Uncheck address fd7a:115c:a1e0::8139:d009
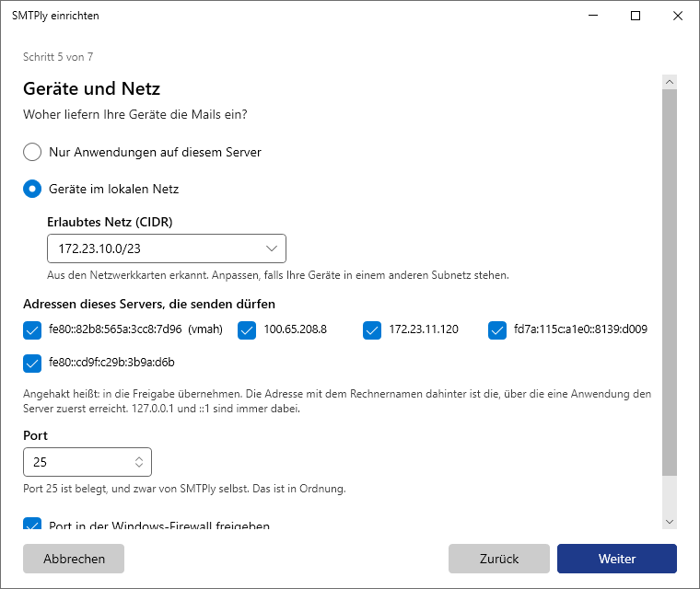The width and height of the screenshot is (700, 589). 496,330
